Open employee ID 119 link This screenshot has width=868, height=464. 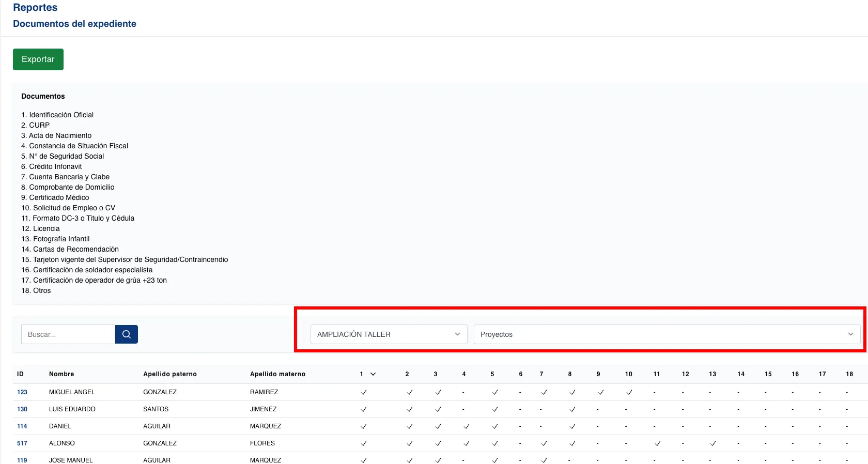[x=22, y=460]
